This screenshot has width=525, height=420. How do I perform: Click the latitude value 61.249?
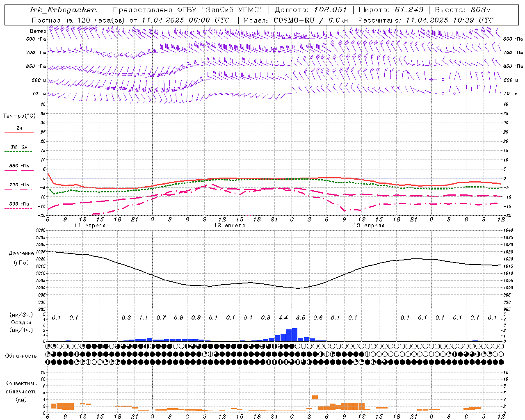point(409,10)
